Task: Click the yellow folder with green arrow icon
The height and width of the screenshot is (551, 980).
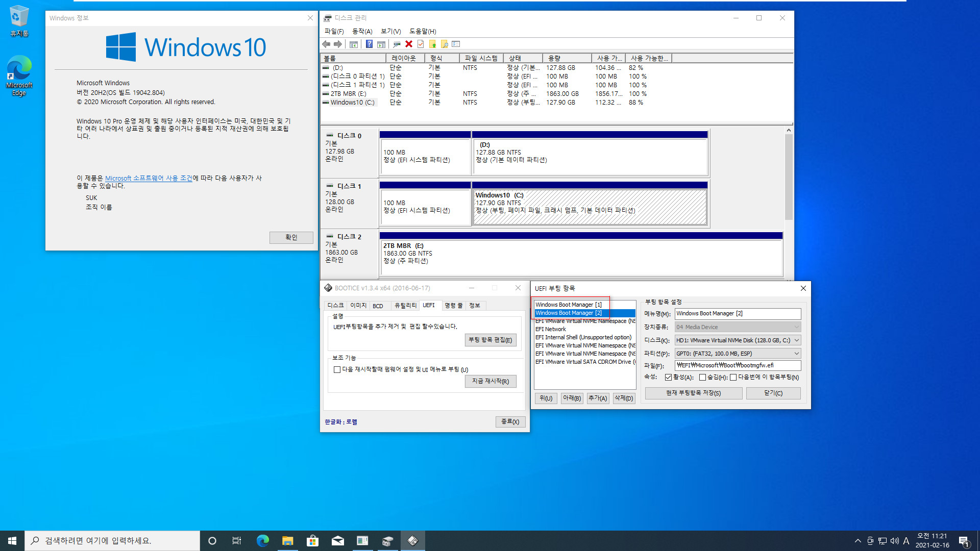Action: pyautogui.click(x=433, y=44)
